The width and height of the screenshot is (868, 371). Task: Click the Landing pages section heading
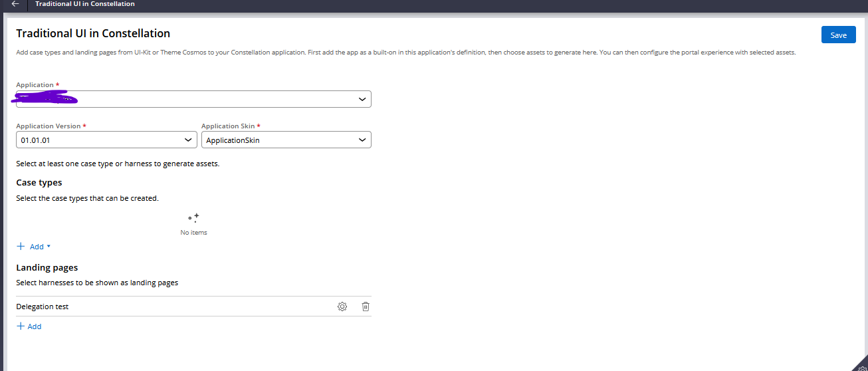pyautogui.click(x=47, y=267)
